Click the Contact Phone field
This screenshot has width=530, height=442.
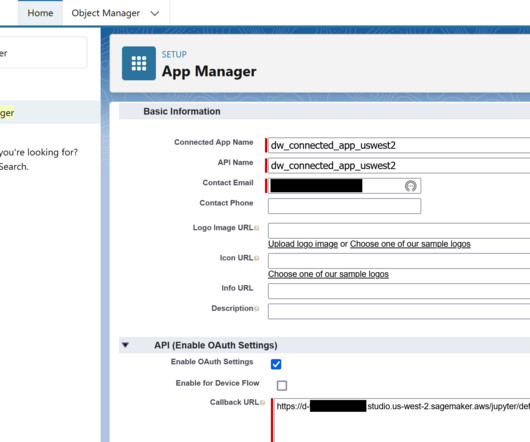click(x=344, y=206)
